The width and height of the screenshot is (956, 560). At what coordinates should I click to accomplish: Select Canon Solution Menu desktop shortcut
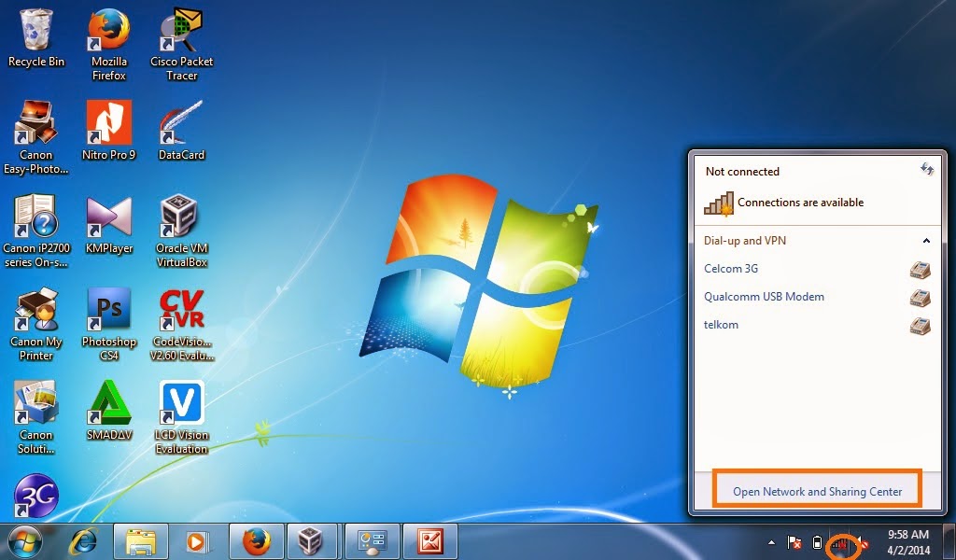[x=36, y=418]
